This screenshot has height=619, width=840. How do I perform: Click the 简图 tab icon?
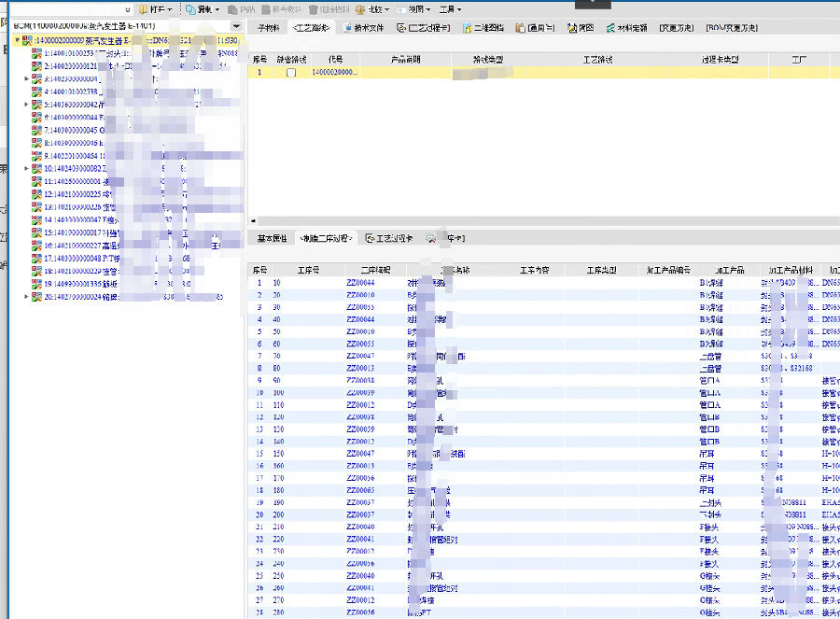tap(571, 28)
